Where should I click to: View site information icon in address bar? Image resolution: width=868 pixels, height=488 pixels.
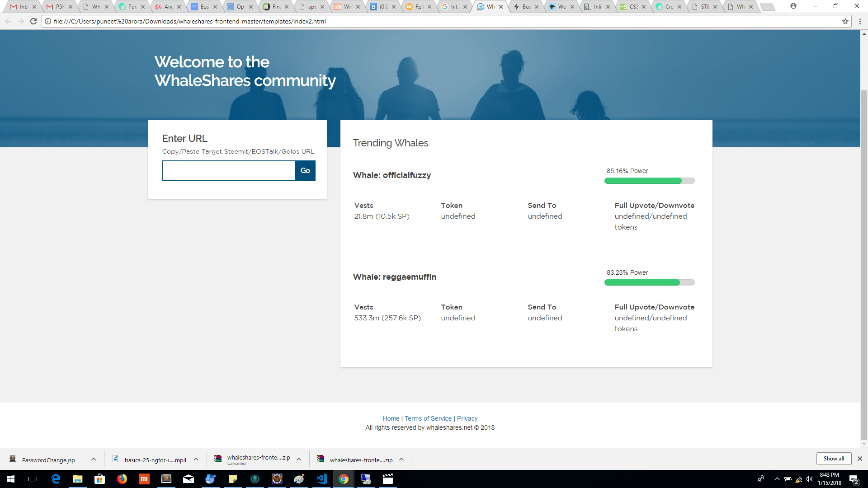(48, 21)
